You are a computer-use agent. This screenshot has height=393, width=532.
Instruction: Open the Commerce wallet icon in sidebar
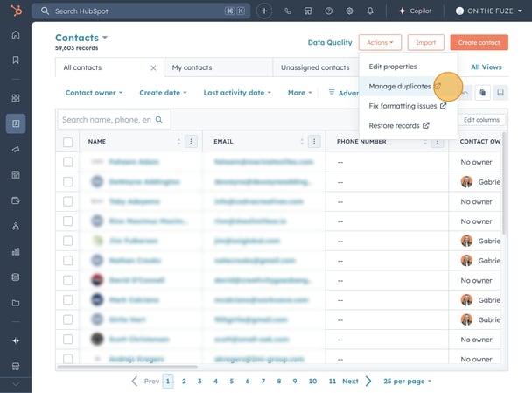[x=16, y=200]
